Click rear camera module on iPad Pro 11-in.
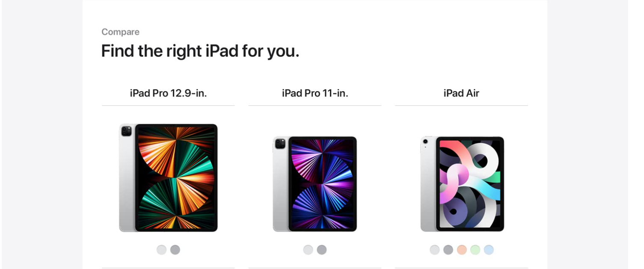644x269 pixels. coord(280,144)
